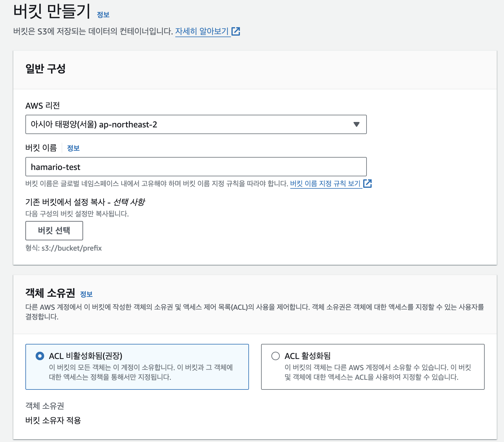Click the 형식: s3://bucket/prefix hint text

[63, 248]
